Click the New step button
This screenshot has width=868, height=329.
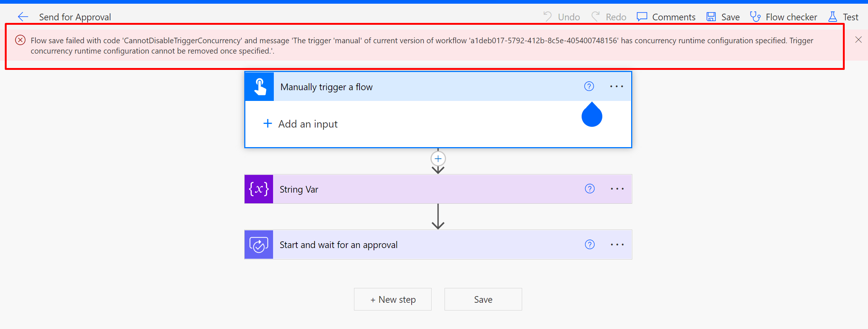[392, 299]
